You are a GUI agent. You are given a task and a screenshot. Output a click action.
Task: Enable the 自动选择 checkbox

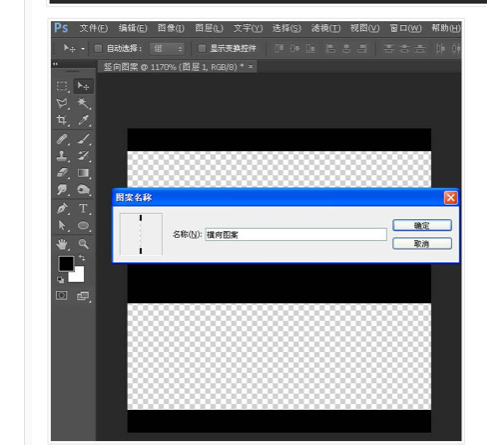coord(98,49)
